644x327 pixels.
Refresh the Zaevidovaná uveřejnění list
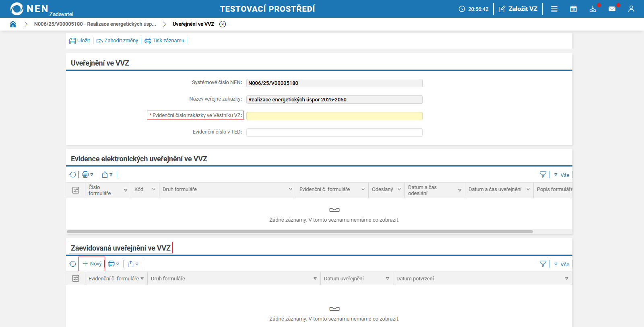[72, 264]
